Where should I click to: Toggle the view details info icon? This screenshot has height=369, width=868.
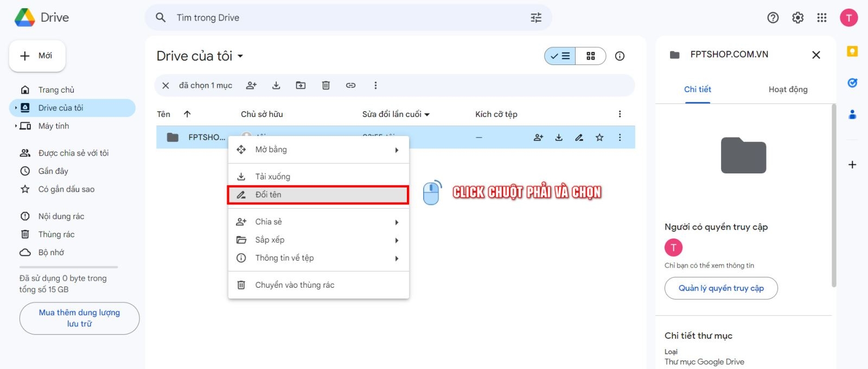(x=620, y=56)
